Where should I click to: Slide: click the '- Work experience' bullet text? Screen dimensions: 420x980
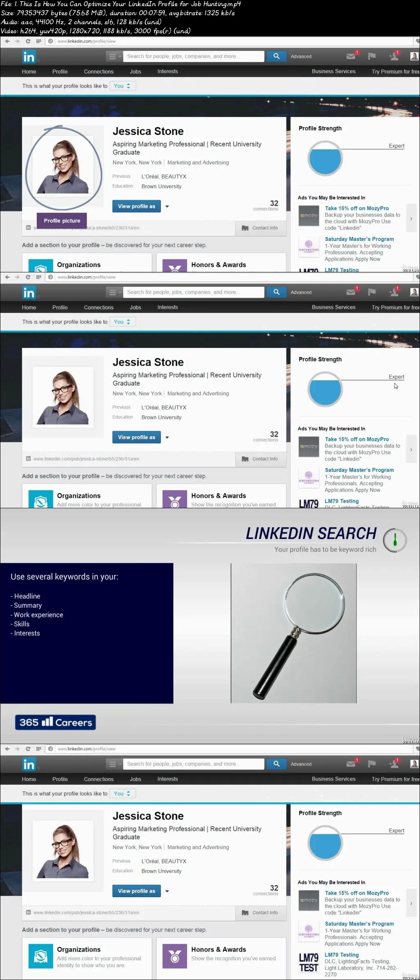37,615
